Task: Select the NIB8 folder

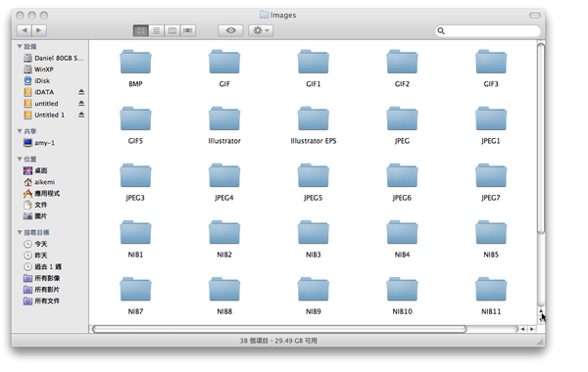Action: click(224, 290)
